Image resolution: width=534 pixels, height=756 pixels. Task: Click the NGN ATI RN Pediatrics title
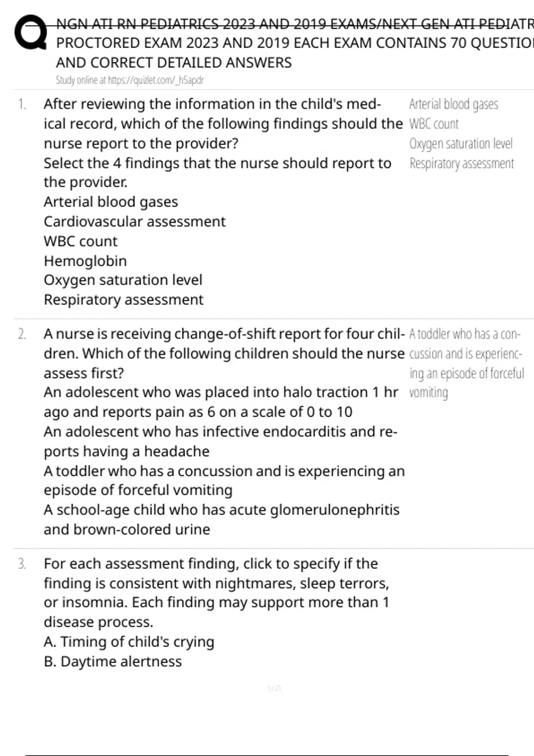pos(294,24)
